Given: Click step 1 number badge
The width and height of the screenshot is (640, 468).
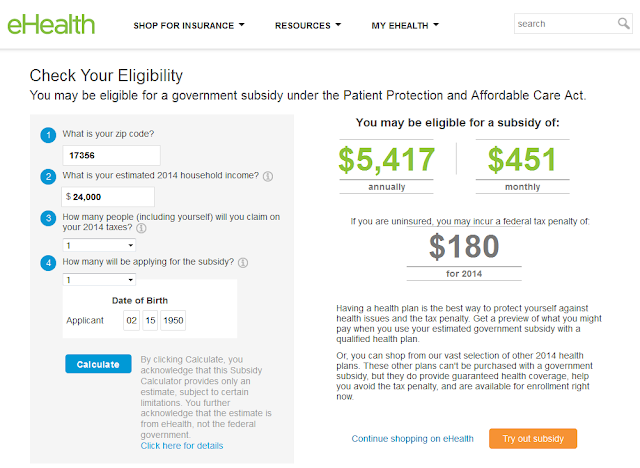Looking at the screenshot, I should coord(48,135).
